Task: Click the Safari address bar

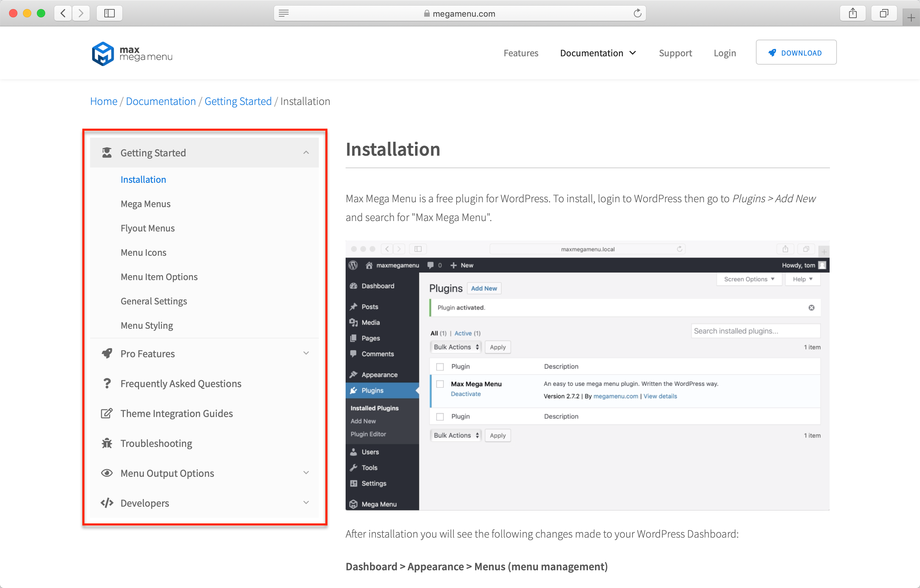Action: point(460,13)
